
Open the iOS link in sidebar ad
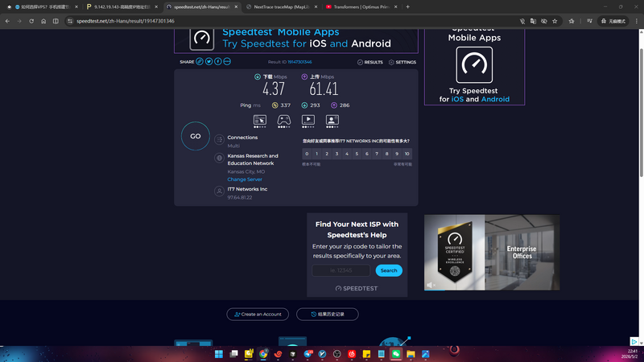[x=457, y=99]
